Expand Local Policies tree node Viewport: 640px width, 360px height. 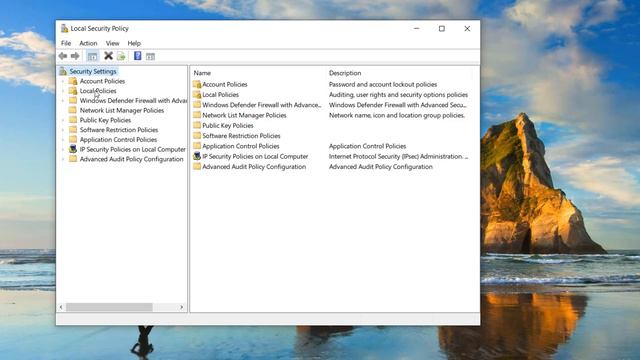tap(63, 91)
